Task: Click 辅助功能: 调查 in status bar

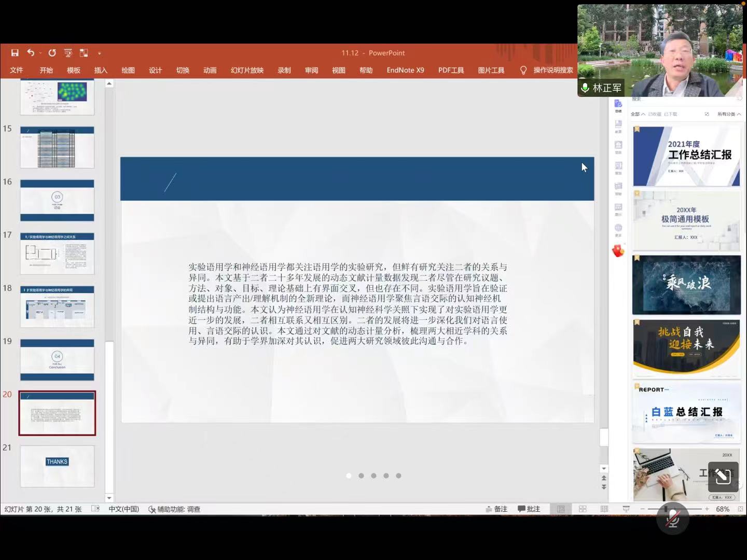Action: 174,509
